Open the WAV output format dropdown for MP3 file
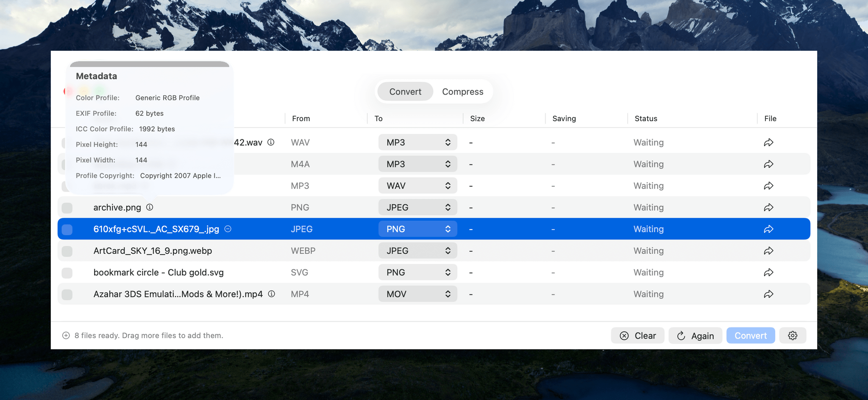This screenshot has height=400, width=868. (x=417, y=186)
